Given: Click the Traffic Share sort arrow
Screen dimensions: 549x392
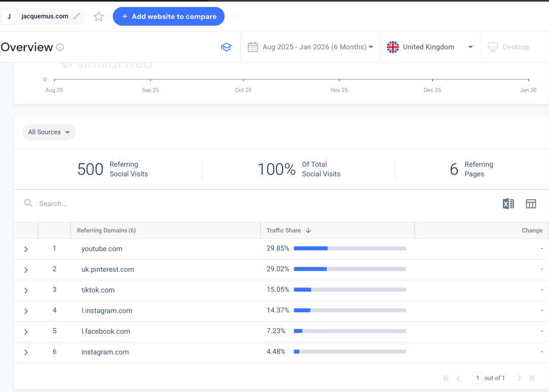Looking at the screenshot, I should (x=308, y=231).
